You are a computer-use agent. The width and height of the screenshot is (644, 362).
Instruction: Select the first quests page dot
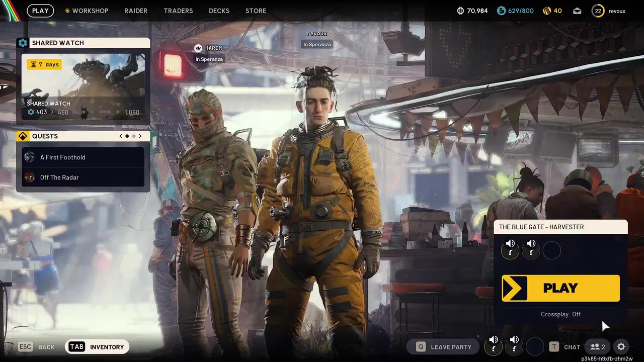[x=127, y=136]
